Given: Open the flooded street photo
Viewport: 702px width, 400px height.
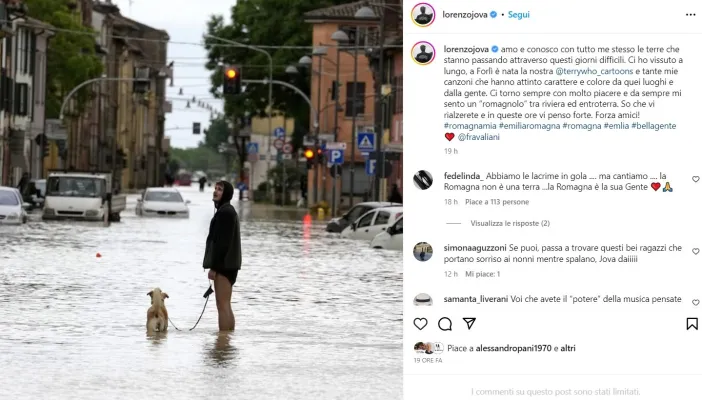Looking at the screenshot, I should 201,200.
